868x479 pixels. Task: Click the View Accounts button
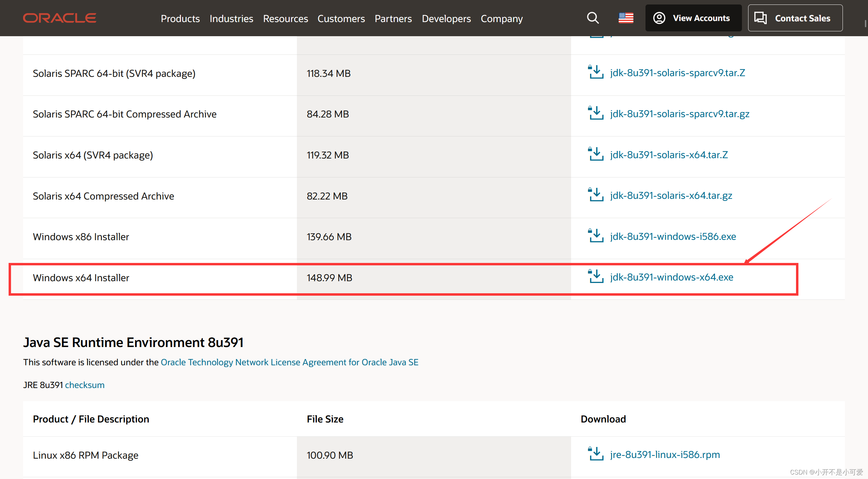point(693,18)
